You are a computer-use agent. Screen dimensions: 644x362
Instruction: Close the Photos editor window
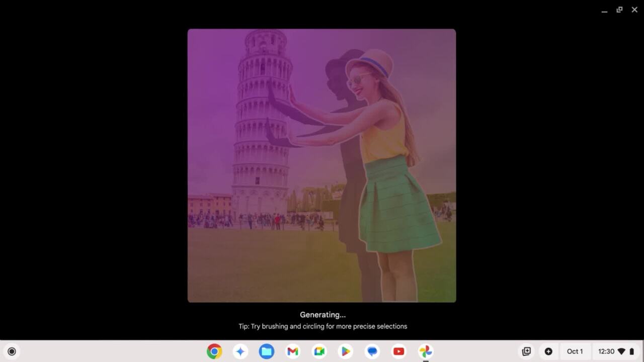click(x=634, y=10)
